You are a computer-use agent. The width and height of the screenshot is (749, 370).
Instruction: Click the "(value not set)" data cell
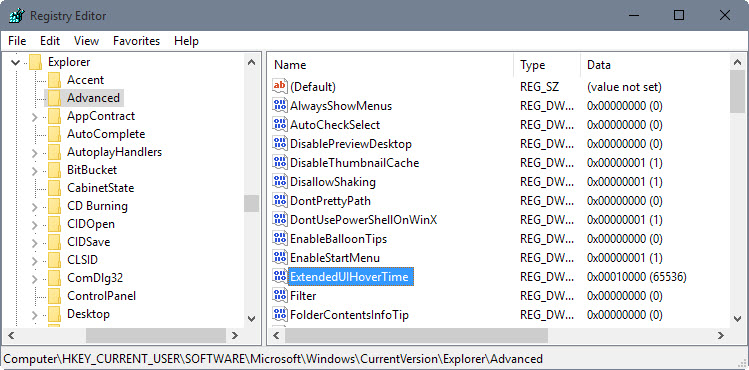click(x=624, y=87)
